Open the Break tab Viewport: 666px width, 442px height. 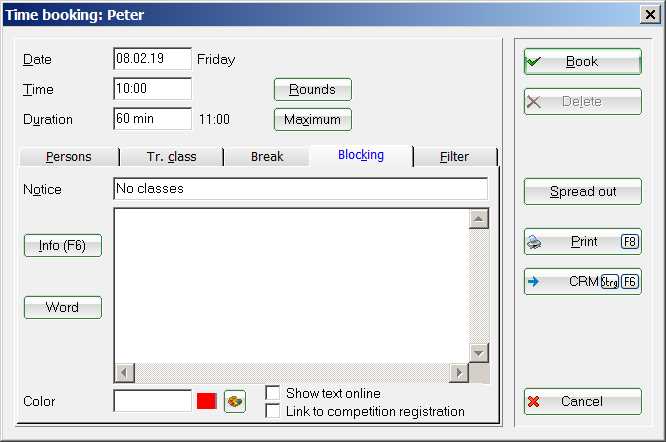click(x=267, y=157)
